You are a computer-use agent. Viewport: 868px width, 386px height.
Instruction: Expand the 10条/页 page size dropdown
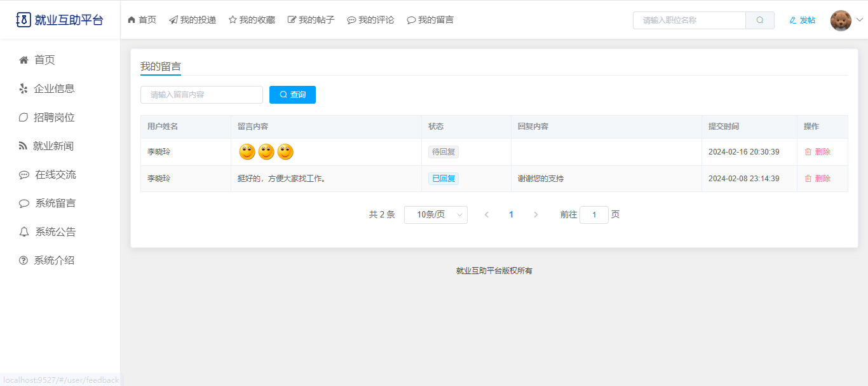[435, 215]
